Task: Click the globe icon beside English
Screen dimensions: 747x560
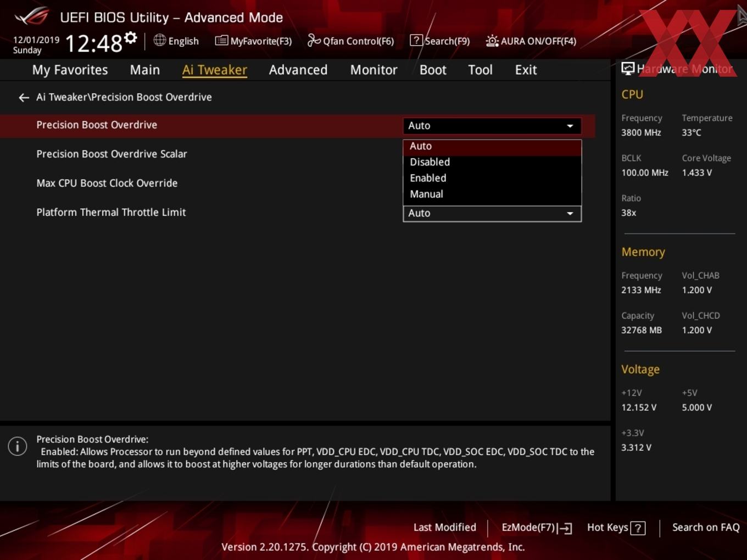Action: [159, 40]
